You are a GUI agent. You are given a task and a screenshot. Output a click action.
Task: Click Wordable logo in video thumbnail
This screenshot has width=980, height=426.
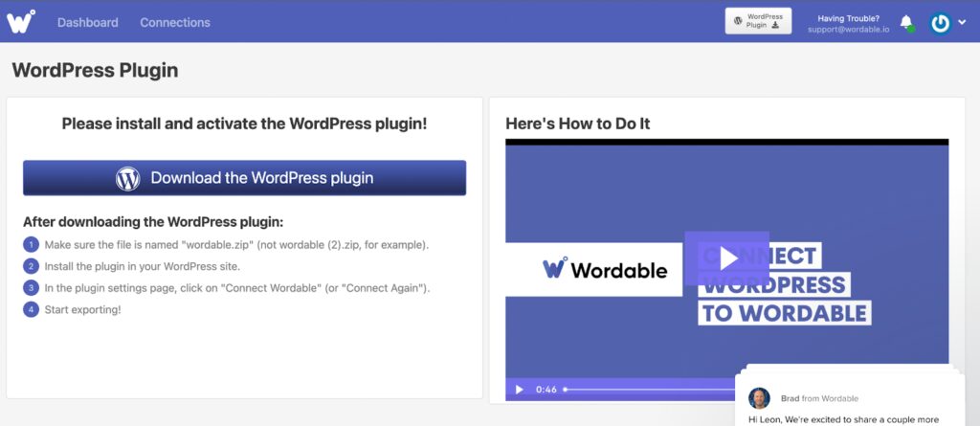click(605, 270)
